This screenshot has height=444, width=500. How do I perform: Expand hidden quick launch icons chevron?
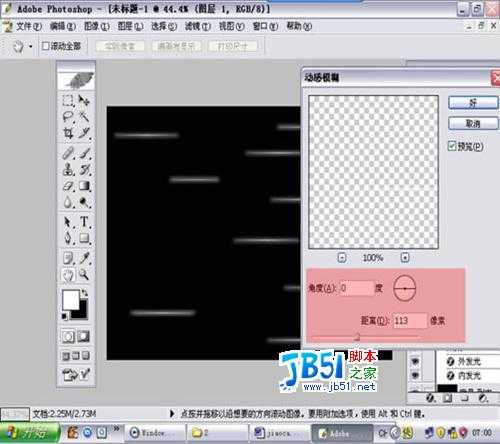[116, 429]
